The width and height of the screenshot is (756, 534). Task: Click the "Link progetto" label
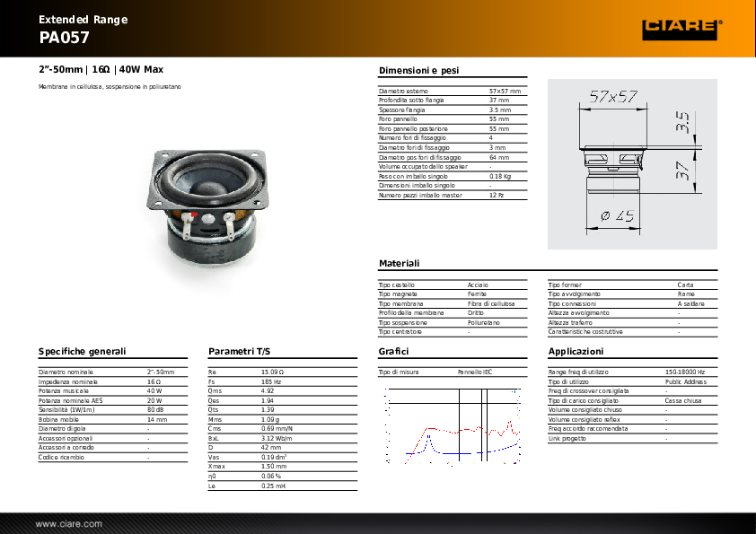[567, 438]
